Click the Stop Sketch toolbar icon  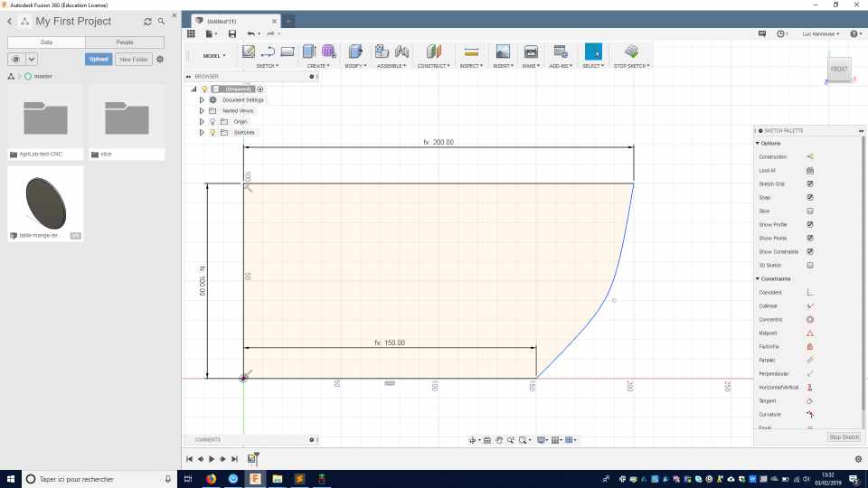coord(632,52)
